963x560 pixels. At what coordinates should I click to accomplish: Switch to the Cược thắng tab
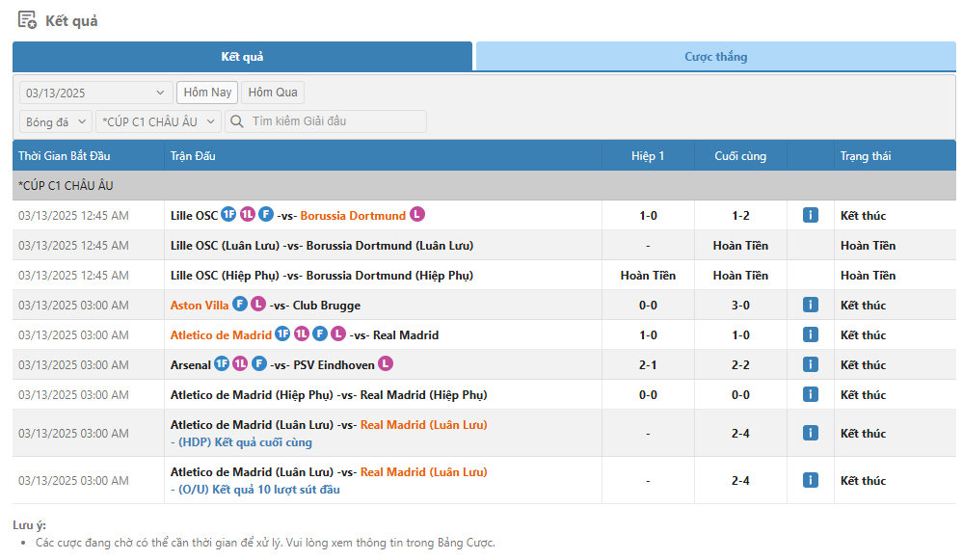pyautogui.click(x=715, y=57)
